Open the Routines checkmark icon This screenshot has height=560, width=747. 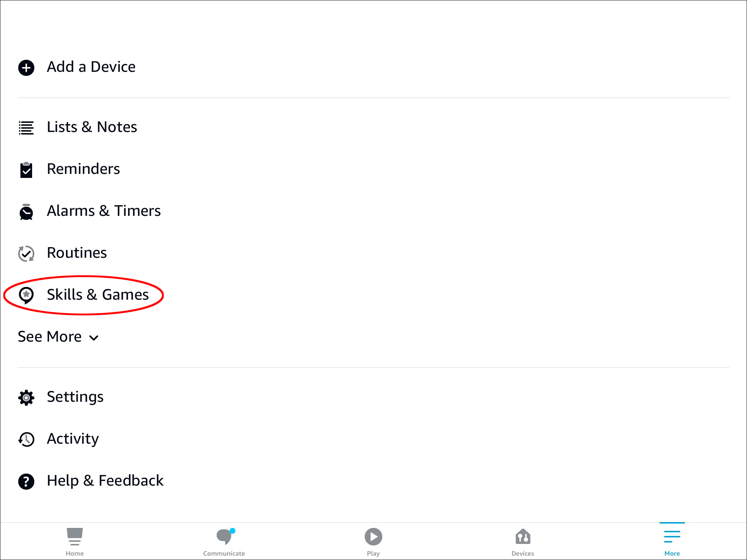point(26,254)
